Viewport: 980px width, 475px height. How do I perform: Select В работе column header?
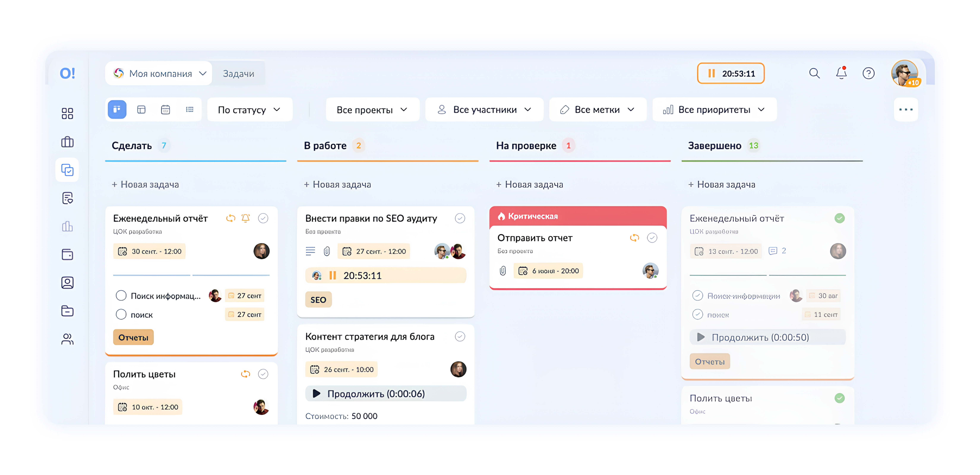pyautogui.click(x=325, y=146)
